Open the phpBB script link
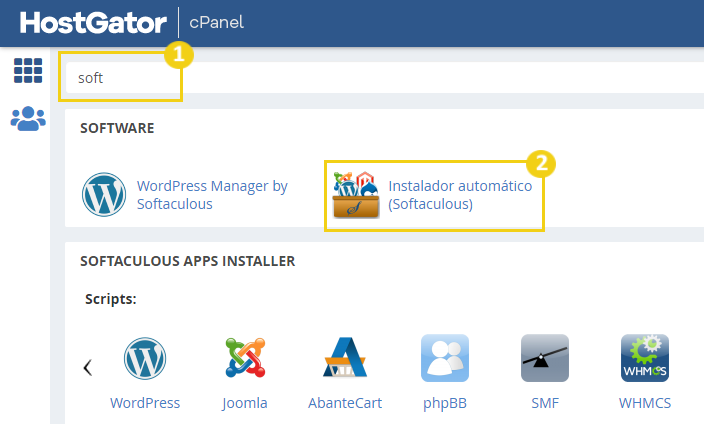This screenshot has width=704, height=424. click(445, 403)
